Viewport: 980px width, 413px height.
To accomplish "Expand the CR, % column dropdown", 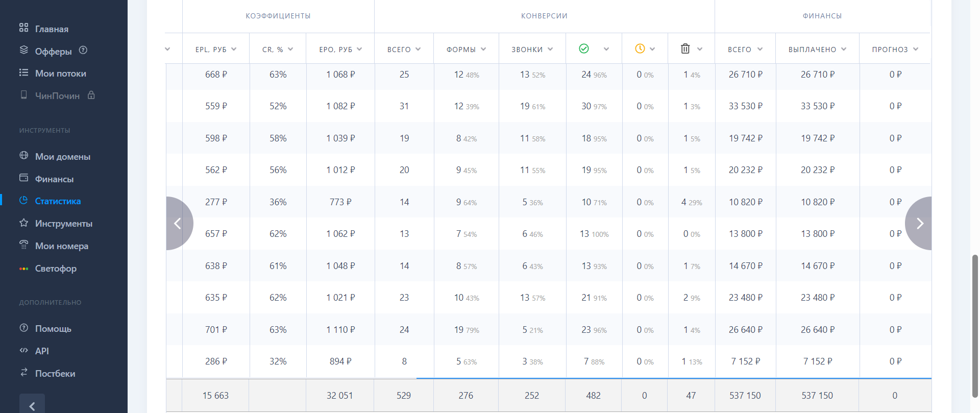I will (x=290, y=49).
